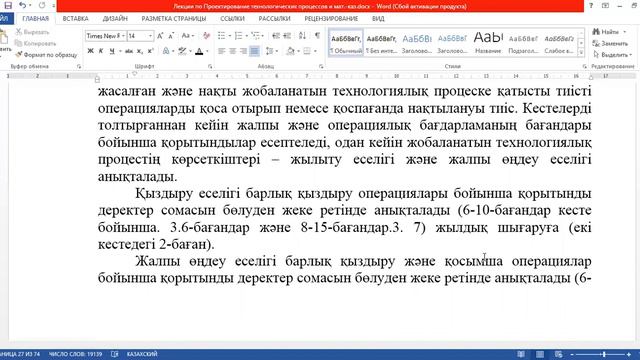Align text right
The height and width of the screenshot is (360, 640).
click(243, 51)
